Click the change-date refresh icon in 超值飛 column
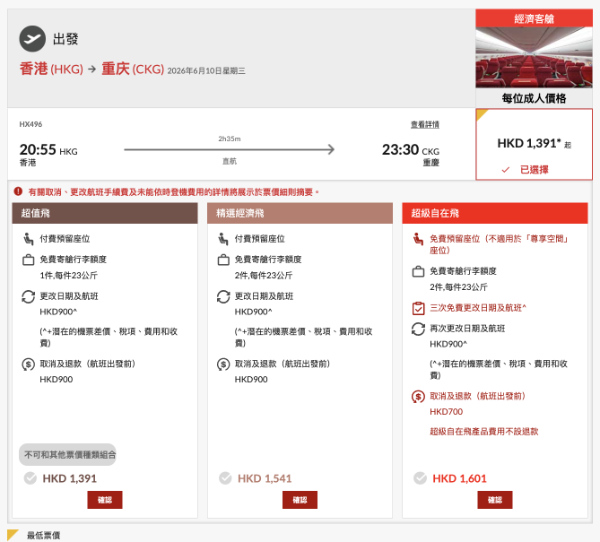Image resolution: width=600 pixels, height=542 pixels. tap(28, 296)
